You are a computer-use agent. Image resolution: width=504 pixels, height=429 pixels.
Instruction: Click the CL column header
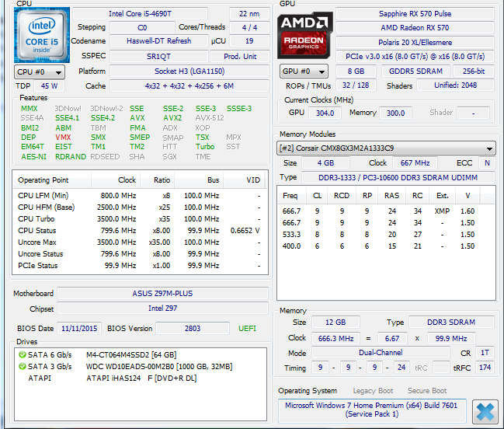[x=318, y=196]
